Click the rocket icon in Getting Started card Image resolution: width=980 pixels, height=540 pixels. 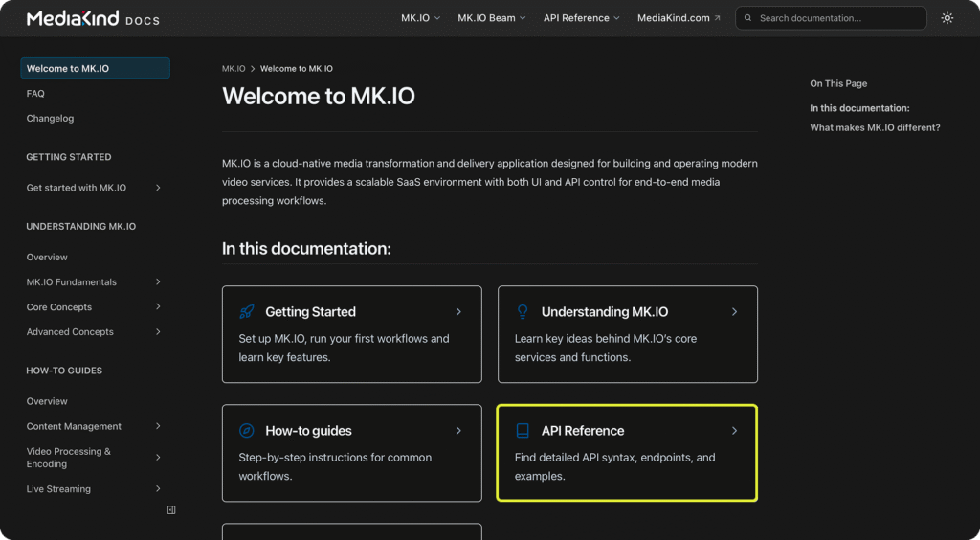(247, 312)
